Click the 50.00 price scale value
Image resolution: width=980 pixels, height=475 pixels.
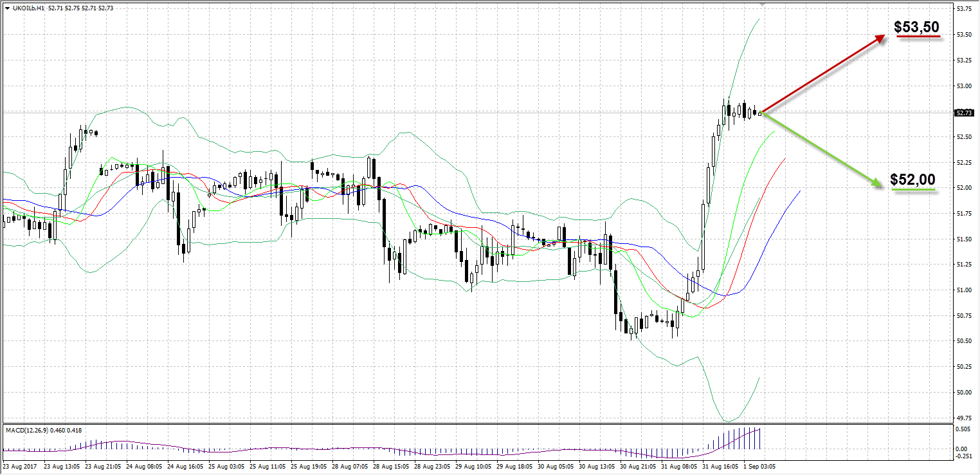point(964,393)
